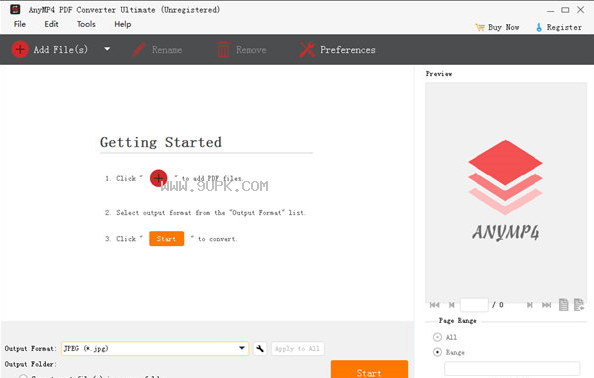Viewport: 594px width, 378px height.
Task: Click the Register key link
Action: (558, 27)
